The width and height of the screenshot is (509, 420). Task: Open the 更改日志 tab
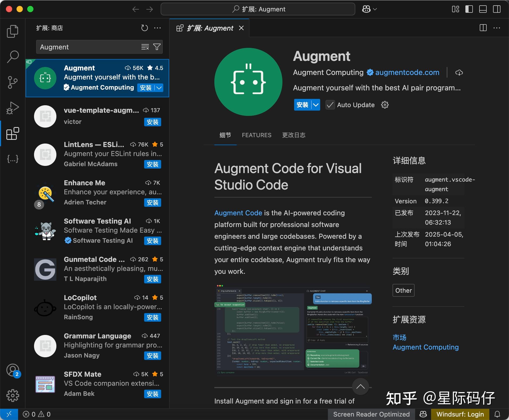294,135
